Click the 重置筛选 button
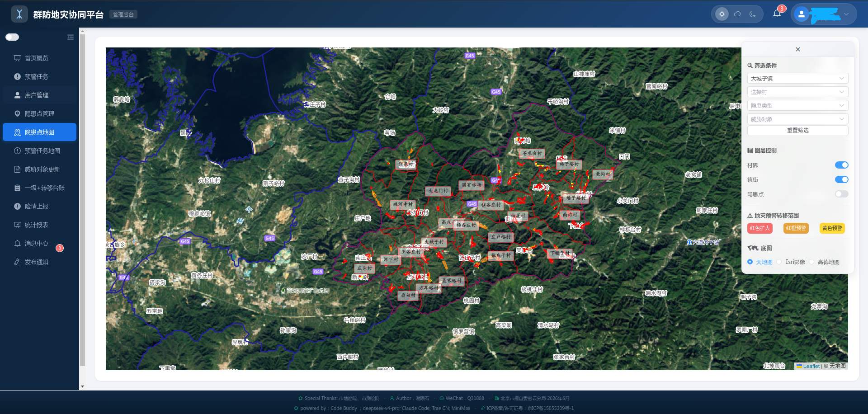 tap(797, 131)
